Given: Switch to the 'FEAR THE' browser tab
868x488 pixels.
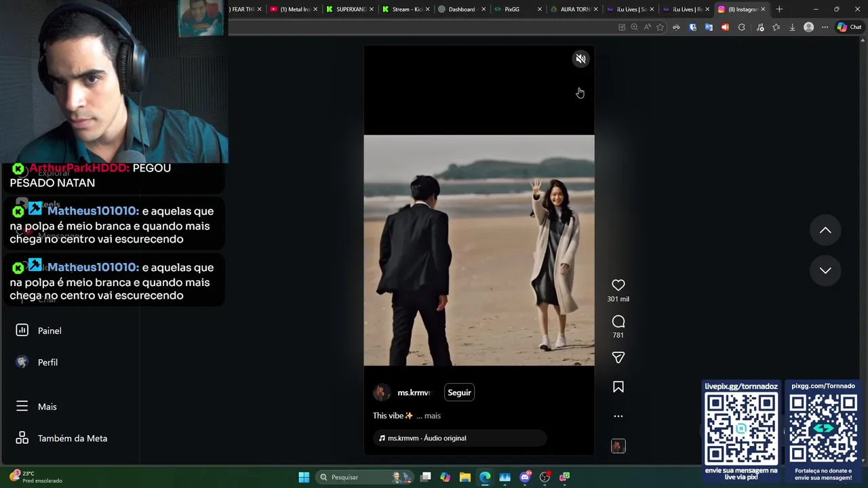Looking at the screenshot, I should [x=242, y=9].
